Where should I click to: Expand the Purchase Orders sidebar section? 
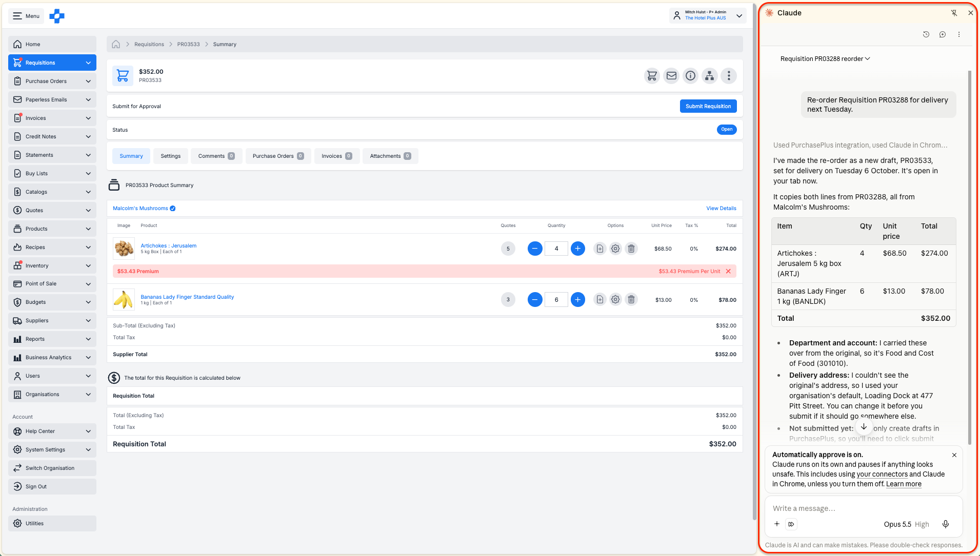pyautogui.click(x=52, y=81)
